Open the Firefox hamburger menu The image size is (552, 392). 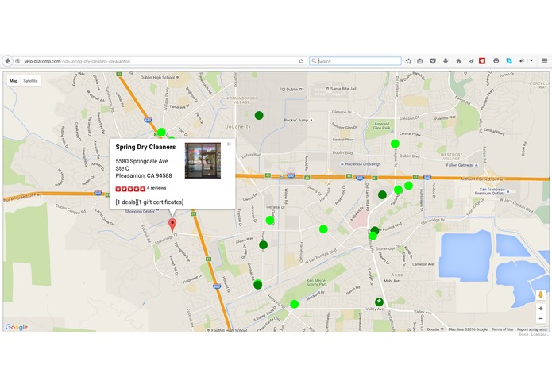tap(544, 61)
